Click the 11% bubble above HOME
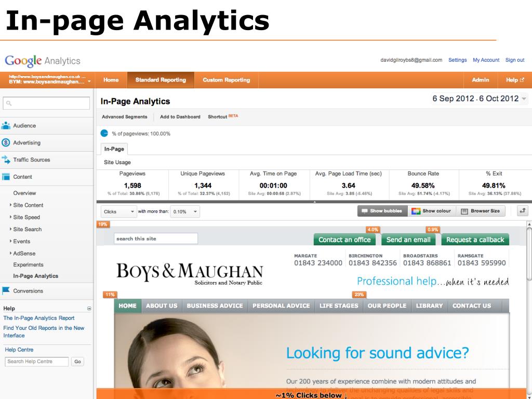 [110, 295]
